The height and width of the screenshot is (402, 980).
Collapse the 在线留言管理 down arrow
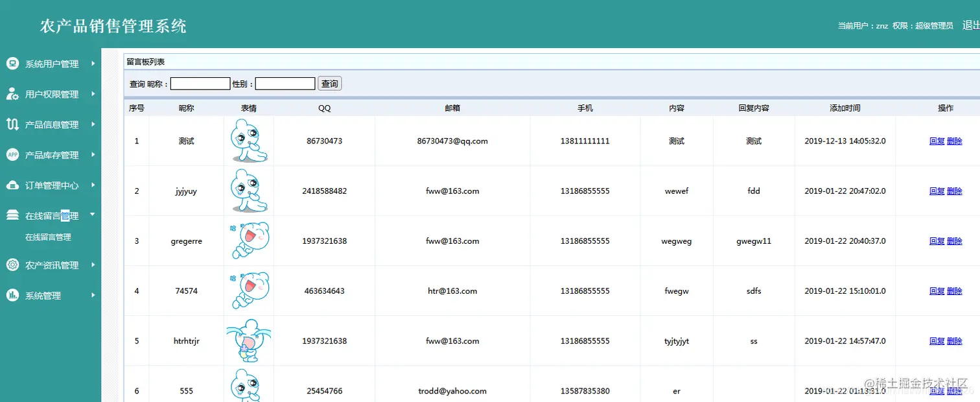pos(93,214)
